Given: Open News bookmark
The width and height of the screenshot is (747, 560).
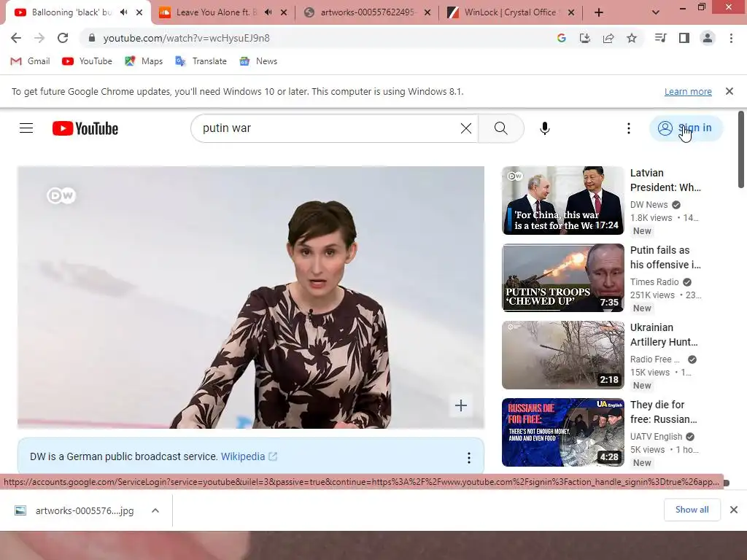Looking at the screenshot, I should point(258,61).
